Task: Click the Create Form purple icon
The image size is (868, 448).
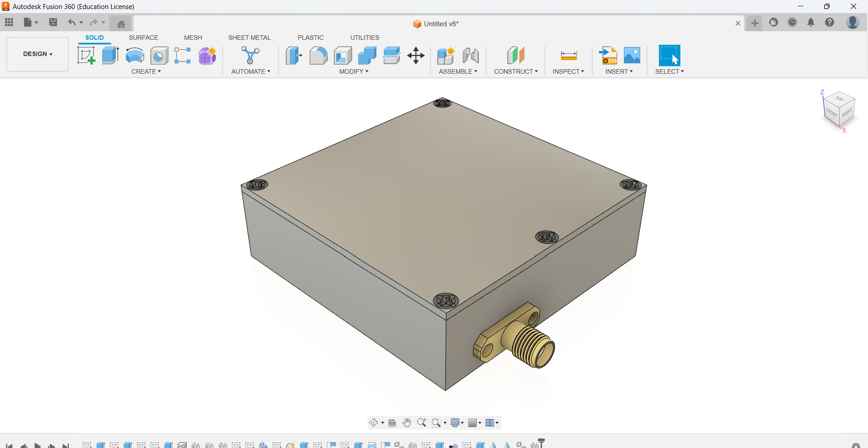Action: point(208,56)
